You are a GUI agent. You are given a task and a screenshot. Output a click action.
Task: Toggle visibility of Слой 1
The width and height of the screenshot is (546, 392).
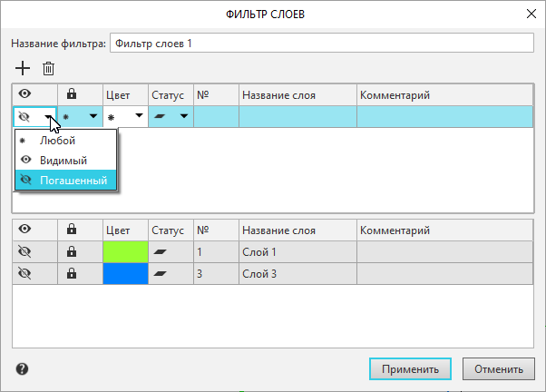24,250
